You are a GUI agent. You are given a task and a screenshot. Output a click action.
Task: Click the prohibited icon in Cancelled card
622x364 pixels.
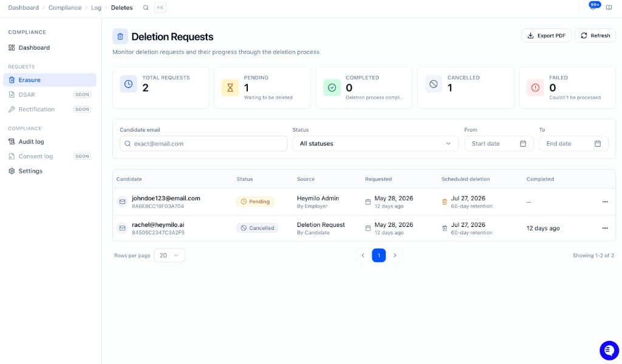(x=434, y=84)
